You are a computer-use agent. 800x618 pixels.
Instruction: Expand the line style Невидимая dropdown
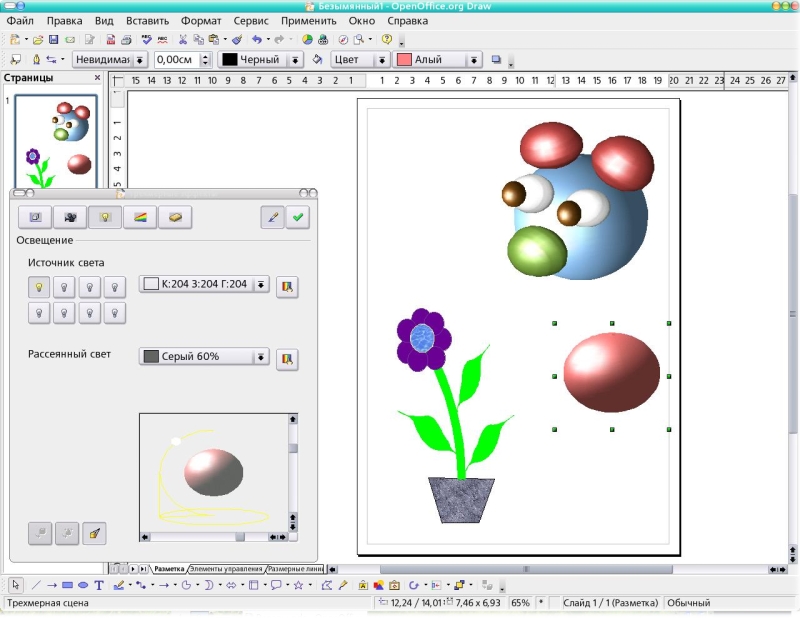[x=140, y=60]
